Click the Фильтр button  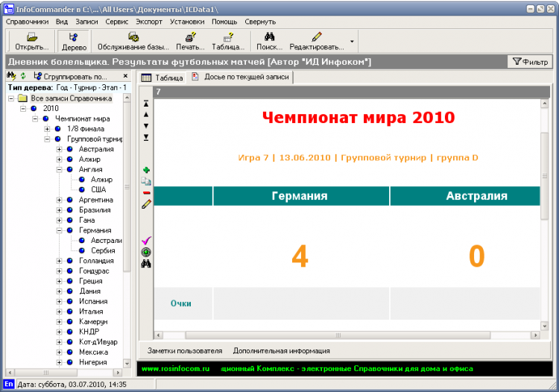click(x=530, y=62)
